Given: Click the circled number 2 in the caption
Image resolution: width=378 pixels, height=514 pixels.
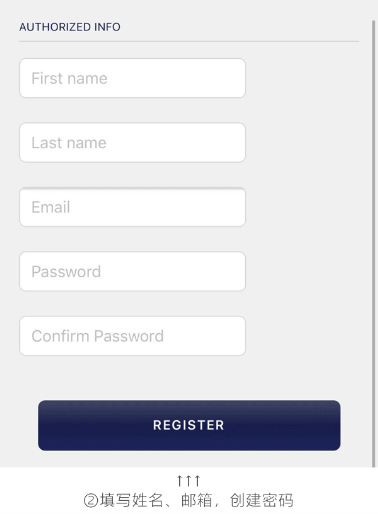Looking at the screenshot, I should tap(91, 501).
